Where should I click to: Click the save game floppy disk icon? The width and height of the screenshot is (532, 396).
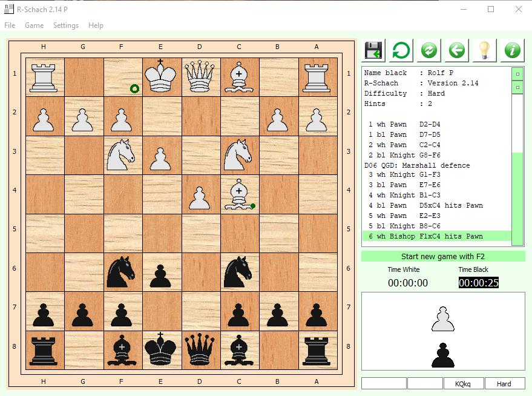click(374, 50)
